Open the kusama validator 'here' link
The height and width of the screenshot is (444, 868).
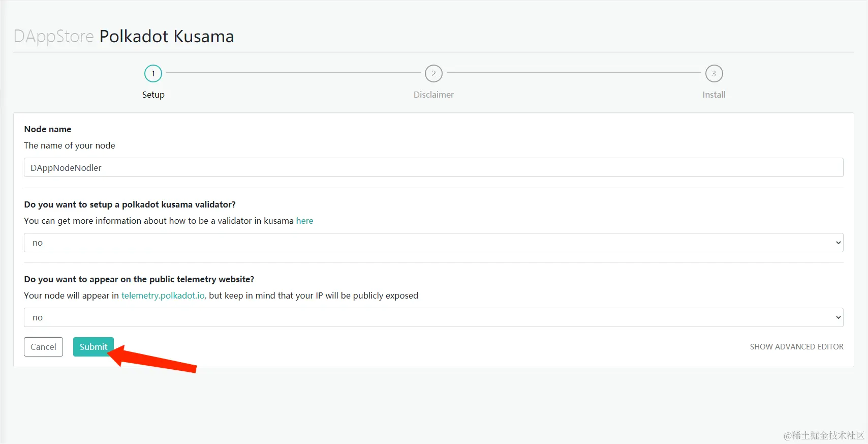tap(304, 221)
